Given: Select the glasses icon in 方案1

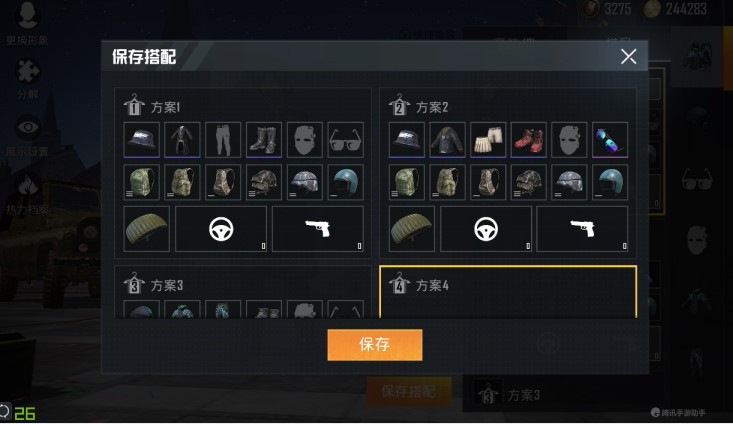Looking at the screenshot, I should [345, 140].
